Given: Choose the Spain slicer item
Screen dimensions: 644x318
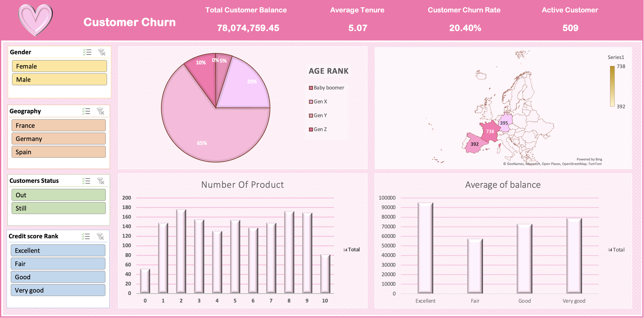Looking at the screenshot, I should [x=59, y=152].
